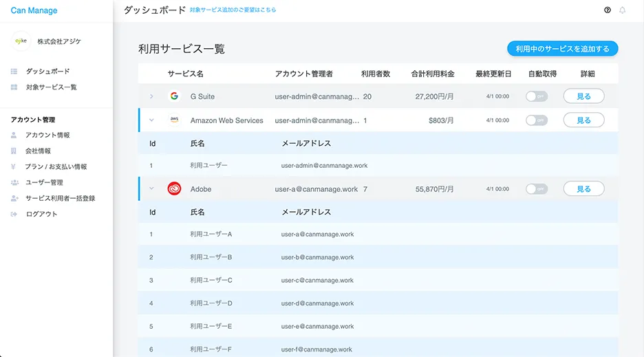Click 見る for G Suite
Viewport: 644px width, 357px height.
pyautogui.click(x=583, y=96)
